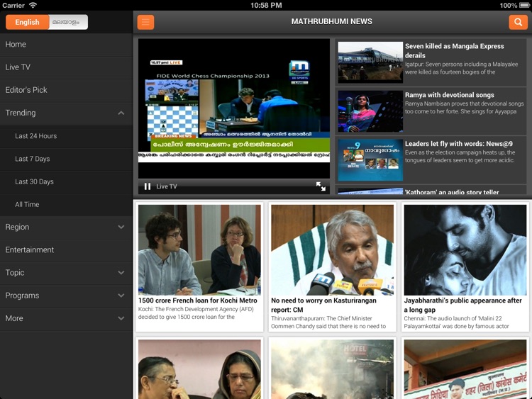This screenshot has height=399, width=532.
Task: Select the More menu label
Action: tap(14, 318)
